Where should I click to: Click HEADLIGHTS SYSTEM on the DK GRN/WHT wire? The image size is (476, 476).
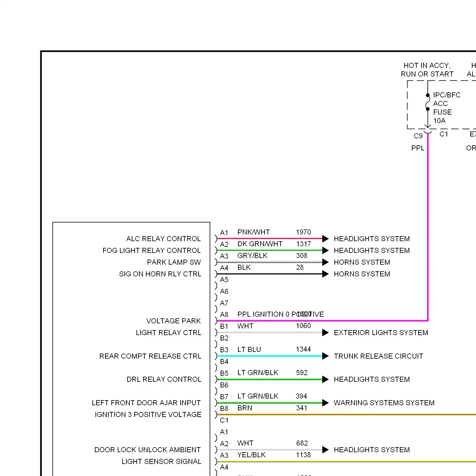372,250
